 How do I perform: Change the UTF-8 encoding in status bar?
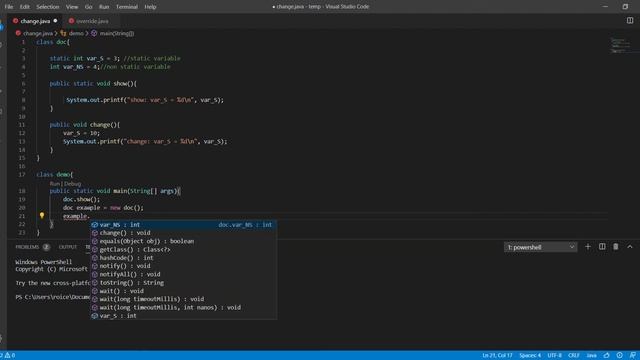click(554, 356)
